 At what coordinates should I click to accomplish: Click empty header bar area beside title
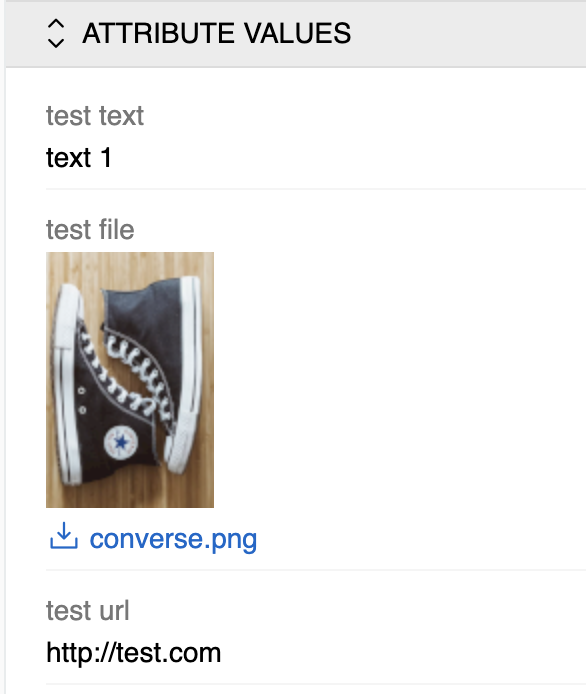pyautogui.click(x=468, y=34)
